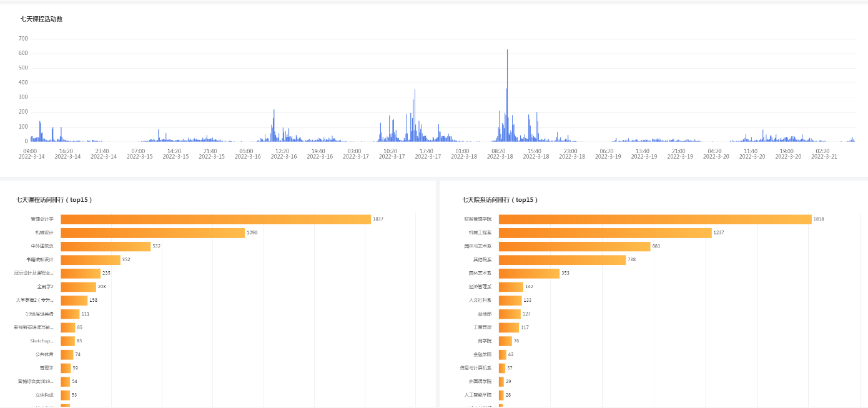Click the 352 value label

[126, 260]
